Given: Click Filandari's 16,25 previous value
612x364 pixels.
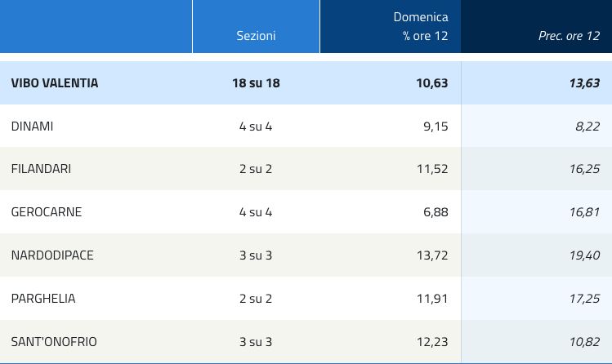Looking at the screenshot, I should 585,169.
